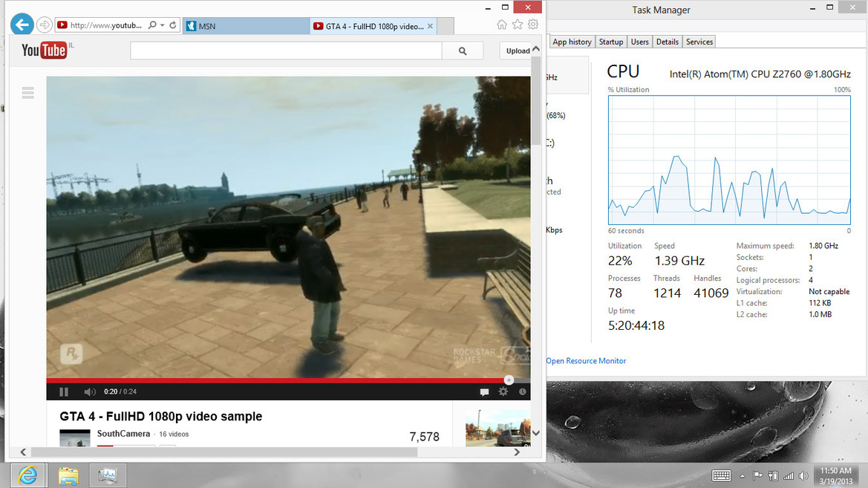Image resolution: width=868 pixels, height=488 pixels.
Task: Open the Services tab in Task Manager
Action: pos(699,42)
